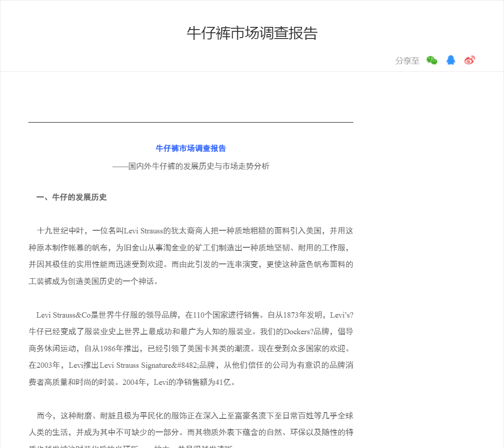This screenshot has width=504, height=448.
Task: Share the report to WeChat
Action: (432, 60)
